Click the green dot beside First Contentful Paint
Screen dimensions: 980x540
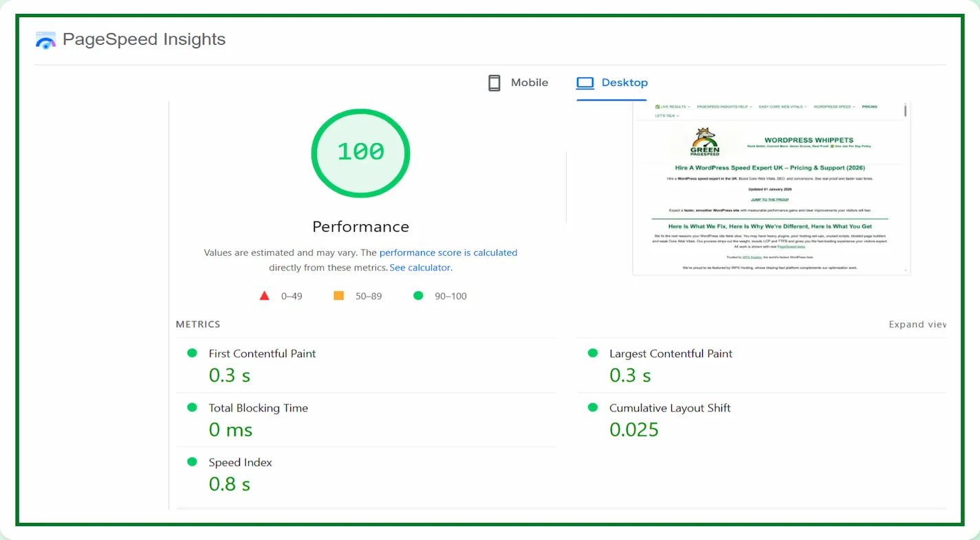click(192, 353)
